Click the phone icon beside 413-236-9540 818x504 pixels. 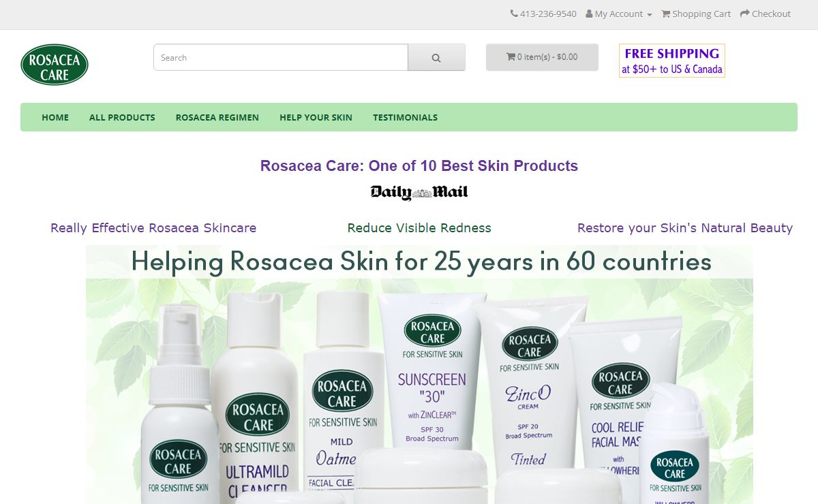point(514,14)
